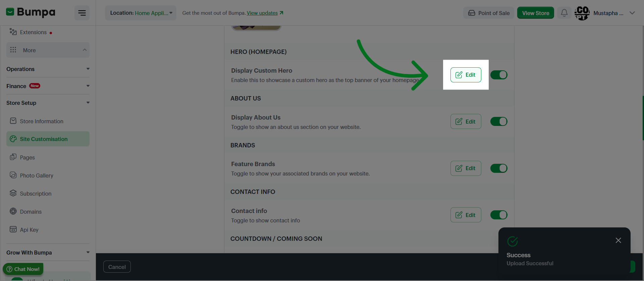Click the hamburger menu icon
This screenshot has width=644, height=281.
pos(82,13)
